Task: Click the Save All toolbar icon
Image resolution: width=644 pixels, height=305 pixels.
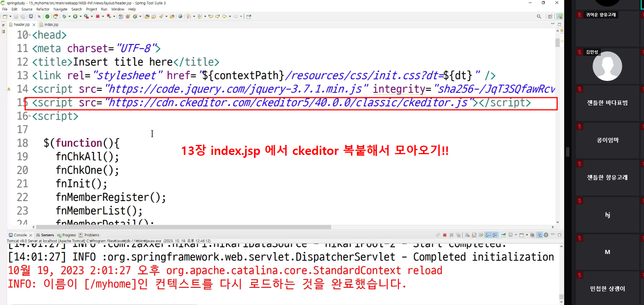Action: [23, 16]
